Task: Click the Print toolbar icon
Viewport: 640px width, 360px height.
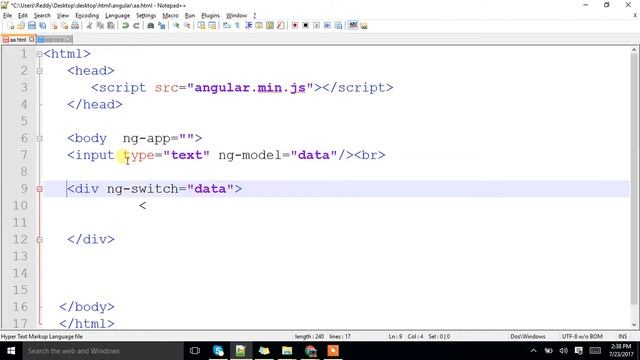Action: coord(75,26)
